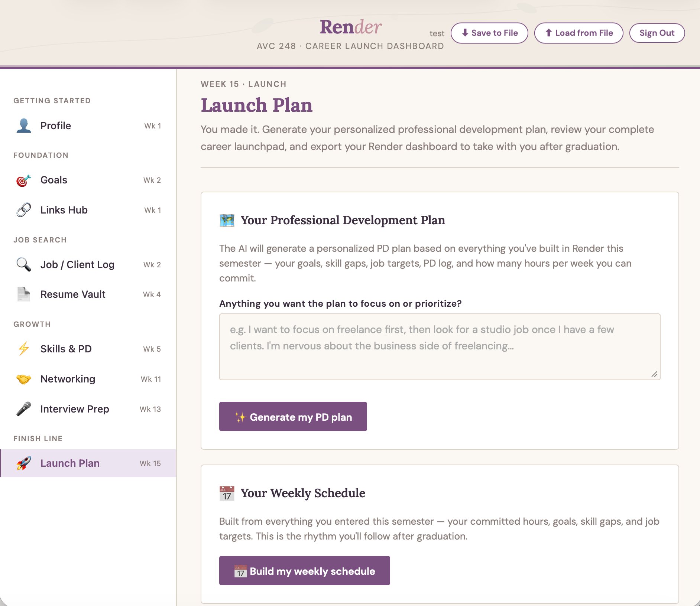Click the 'Launch Plan' page heading
Screen dimensions: 700x606
(256, 105)
